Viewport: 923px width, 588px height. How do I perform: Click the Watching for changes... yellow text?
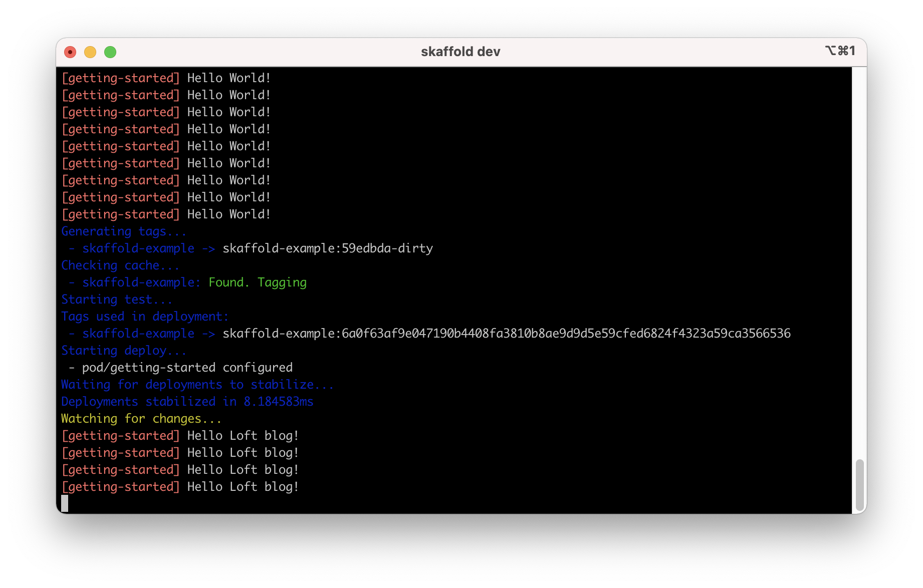tap(141, 418)
